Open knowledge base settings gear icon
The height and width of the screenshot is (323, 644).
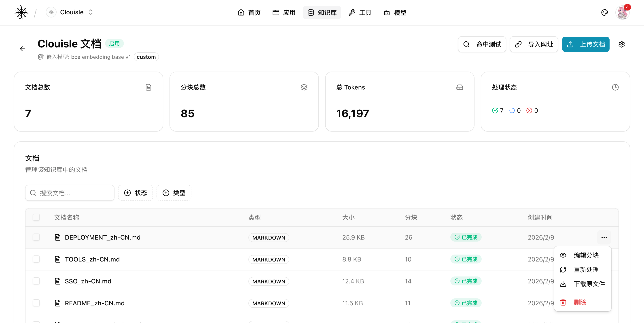(621, 45)
